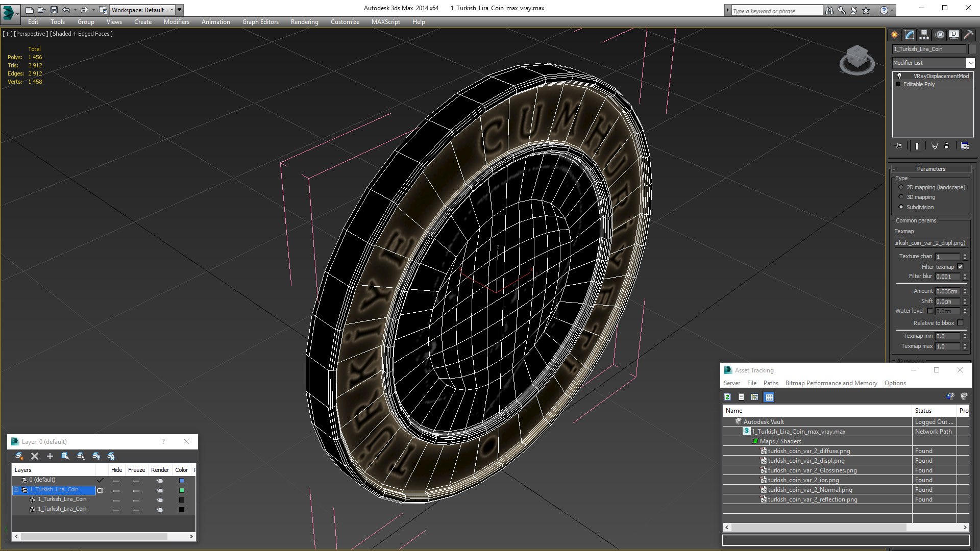This screenshot has width=980, height=551.
Task: Click the Texmap displacement map button
Action: (x=930, y=243)
